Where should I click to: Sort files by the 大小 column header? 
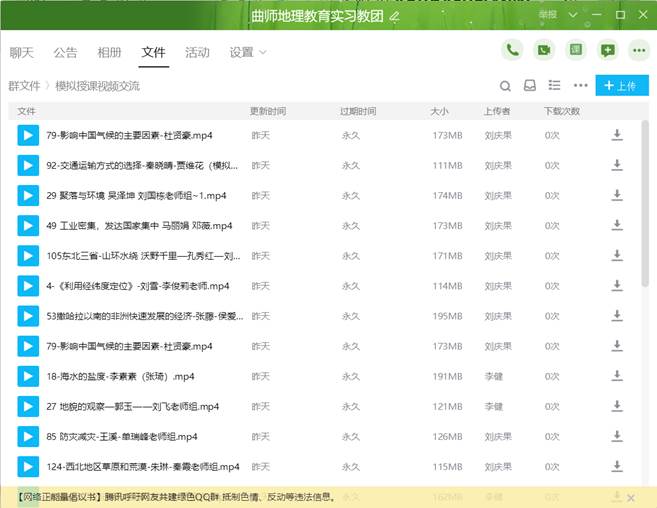(x=440, y=111)
